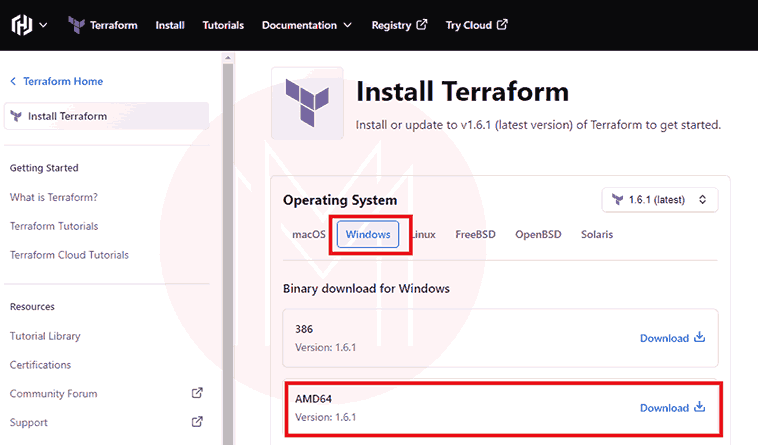Click the download icon for 386 binary
Image resolution: width=758 pixels, height=445 pixels.
tap(700, 338)
